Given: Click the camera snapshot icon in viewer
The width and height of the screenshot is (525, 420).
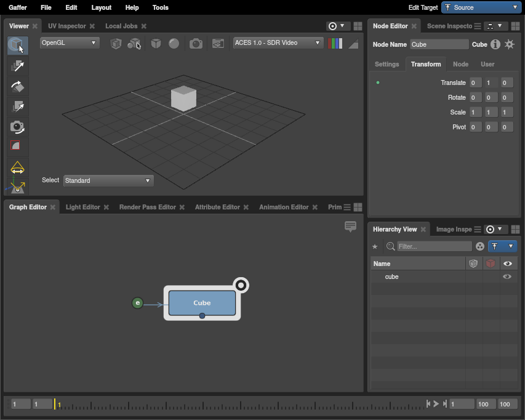Looking at the screenshot, I should (x=196, y=44).
